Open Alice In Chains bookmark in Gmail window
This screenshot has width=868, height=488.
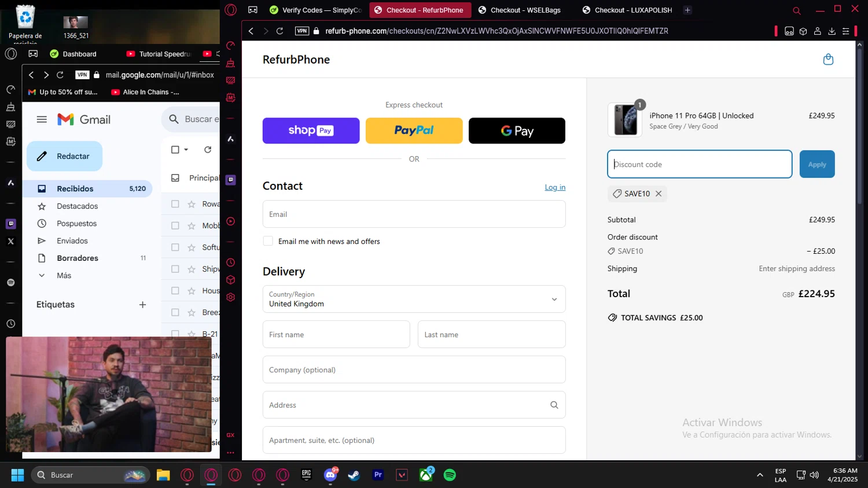(145, 92)
